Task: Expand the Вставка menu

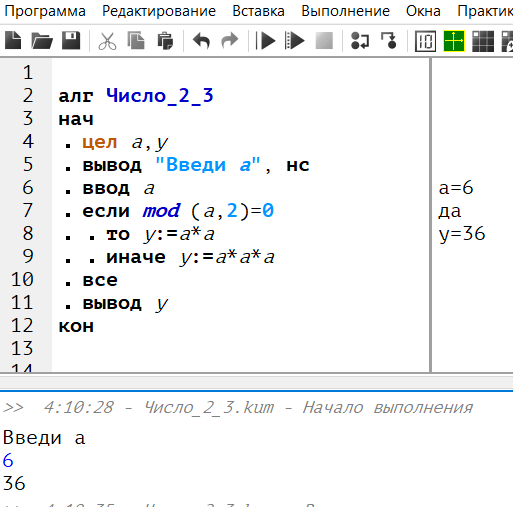Action: pyautogui.click(x=258, y=11)
